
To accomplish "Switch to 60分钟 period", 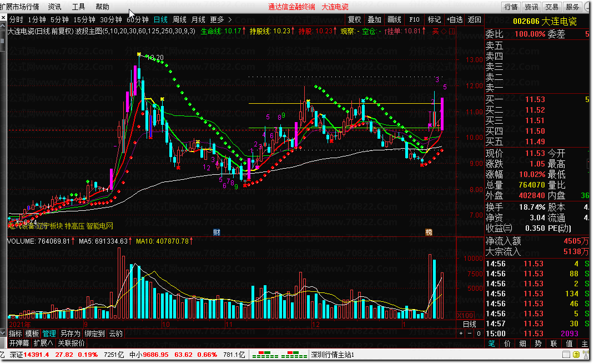I will tap(138, 19).
